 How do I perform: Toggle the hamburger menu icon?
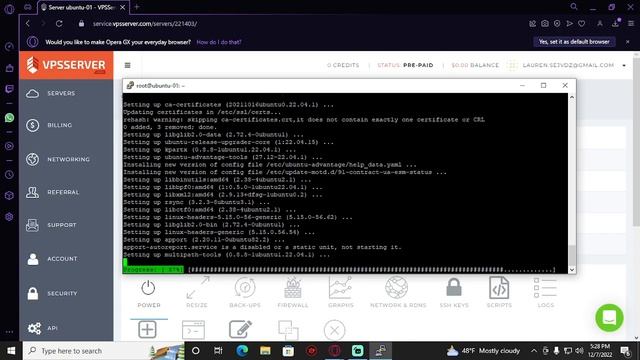(128, 65)
